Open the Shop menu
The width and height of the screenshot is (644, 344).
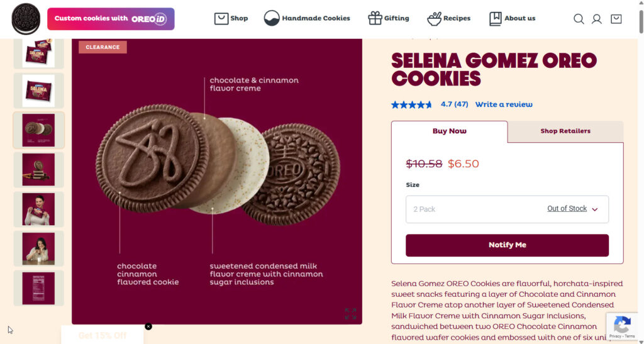point(231,18)
